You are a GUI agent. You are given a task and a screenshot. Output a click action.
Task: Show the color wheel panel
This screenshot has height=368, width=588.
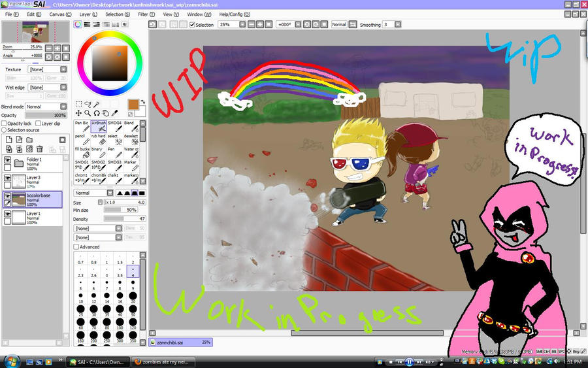78,24
